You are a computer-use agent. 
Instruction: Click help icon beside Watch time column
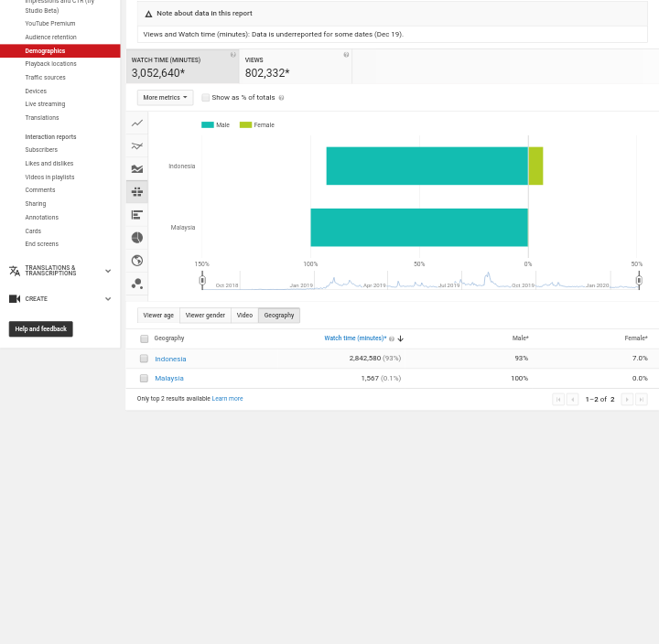tap(392, 338)
